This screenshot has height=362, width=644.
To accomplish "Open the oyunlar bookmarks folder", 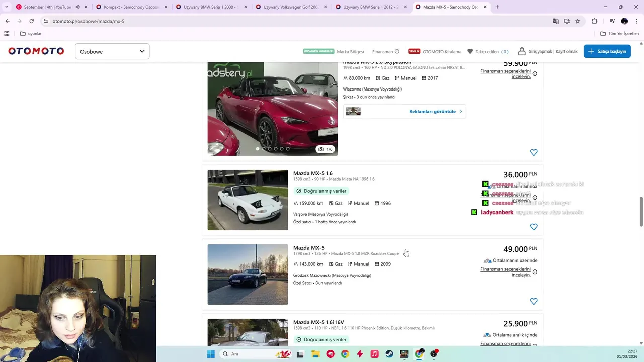I will pyautogui.click(x=31, y=34).
